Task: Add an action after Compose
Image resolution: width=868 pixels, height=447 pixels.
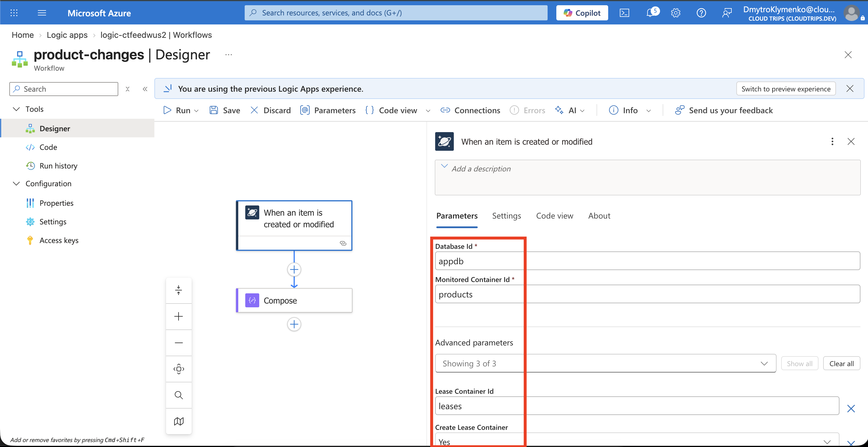Action: 294,324
